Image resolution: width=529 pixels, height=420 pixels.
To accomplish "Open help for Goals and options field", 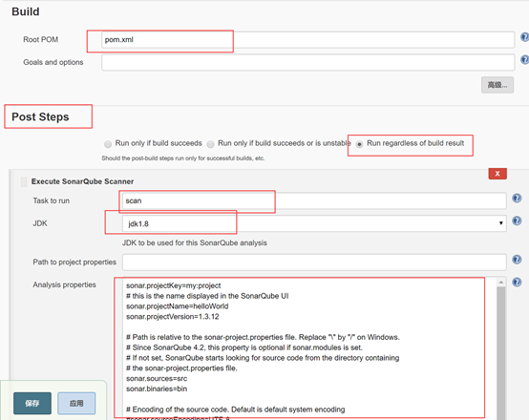I will 525,60.
